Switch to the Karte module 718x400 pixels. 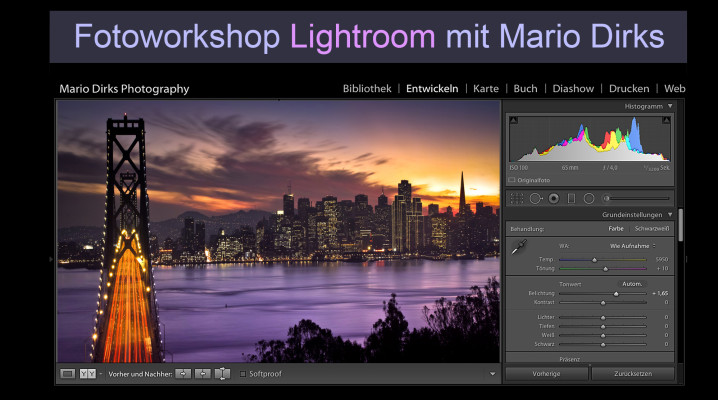[x=486, y=89]
